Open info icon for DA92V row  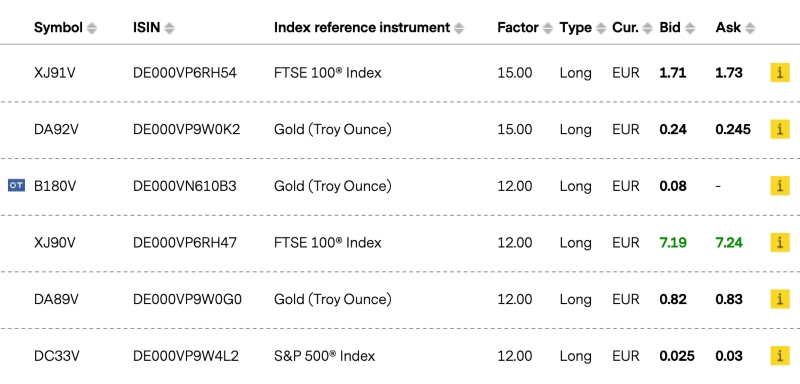pyautogui.click(x=780, y=130)
